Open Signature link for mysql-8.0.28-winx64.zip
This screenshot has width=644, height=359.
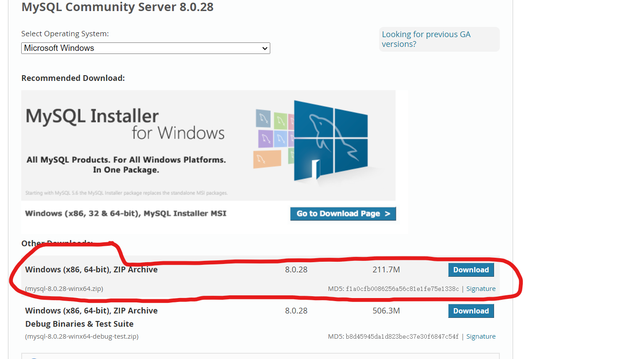[x=481, y=289]
